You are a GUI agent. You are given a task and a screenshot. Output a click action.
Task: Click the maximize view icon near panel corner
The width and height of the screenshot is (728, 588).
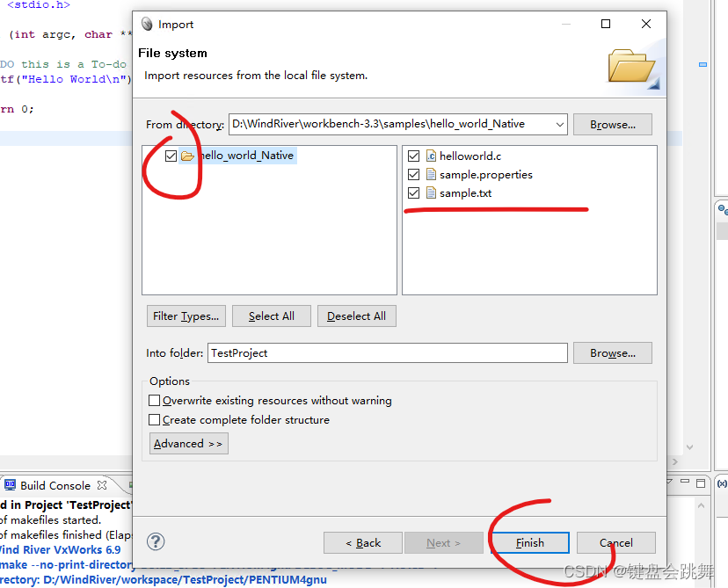(x=701, y=483)
